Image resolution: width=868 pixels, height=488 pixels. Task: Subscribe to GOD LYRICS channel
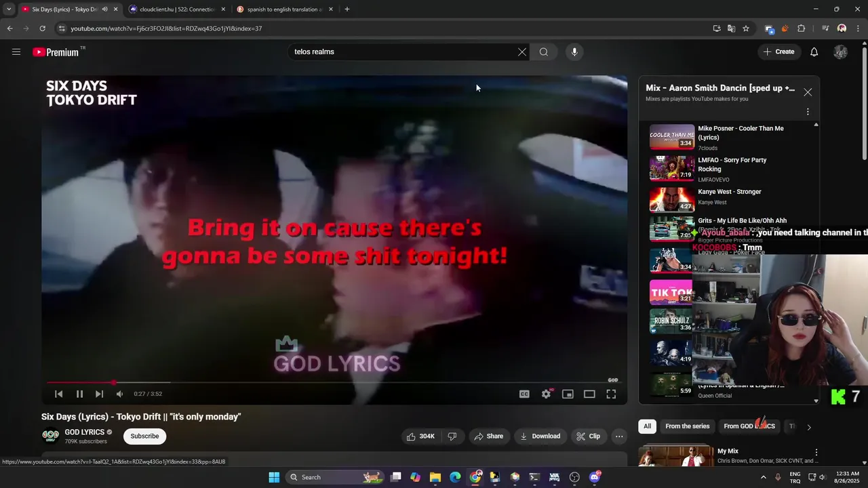point(144,436)
